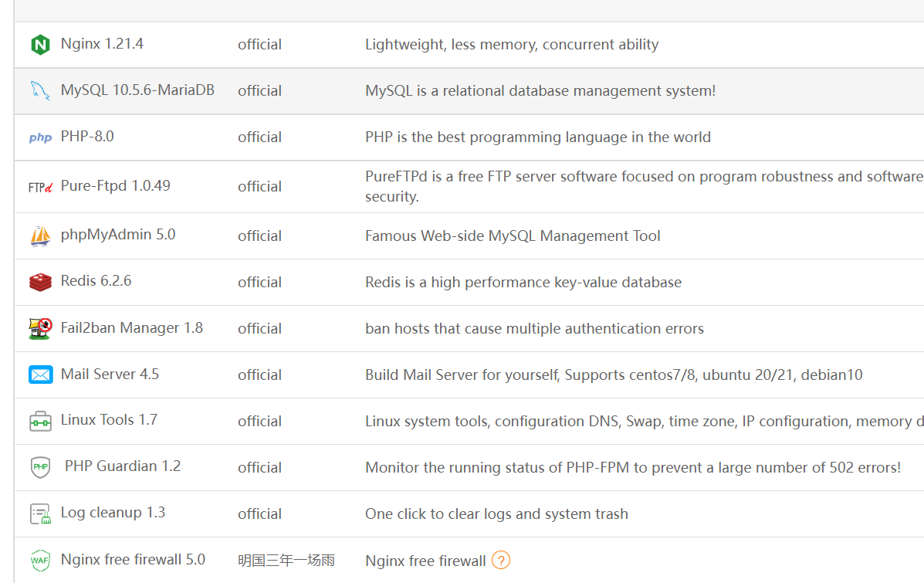Click the phpMyAdmin sailboat icon
924x583 pixels.
tap(40, 236)
